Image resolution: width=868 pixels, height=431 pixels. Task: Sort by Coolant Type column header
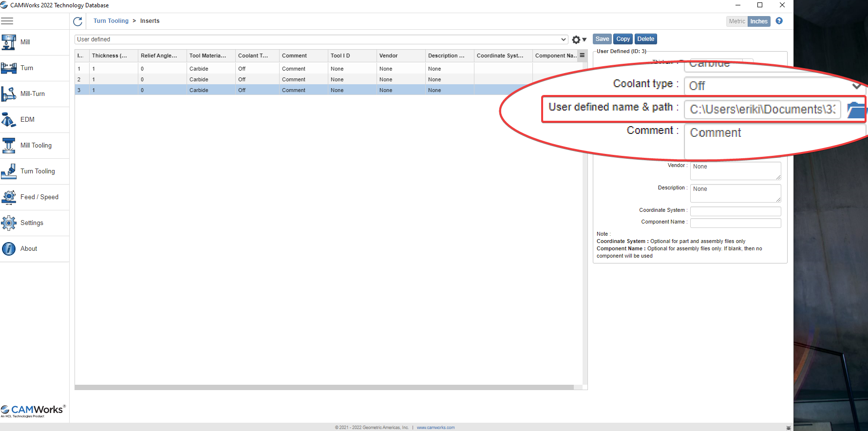pyautogui.click(x=257, y=56)
